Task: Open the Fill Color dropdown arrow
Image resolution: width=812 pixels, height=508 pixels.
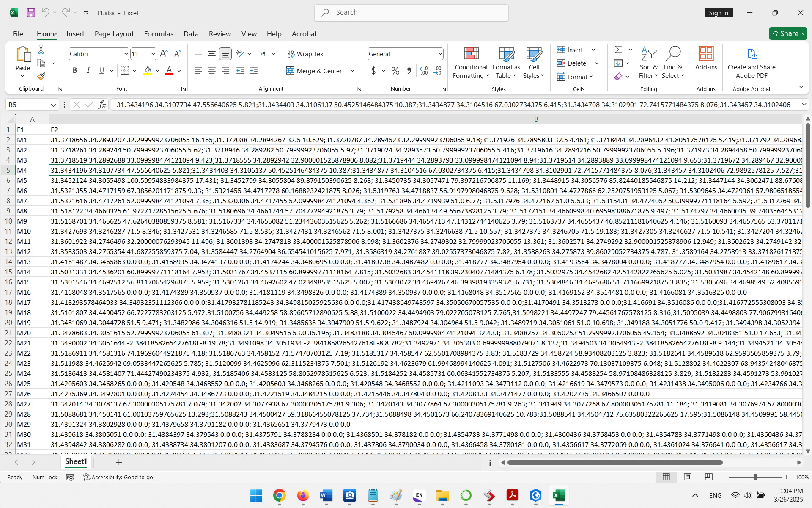Action: click(x=157, y=71)
